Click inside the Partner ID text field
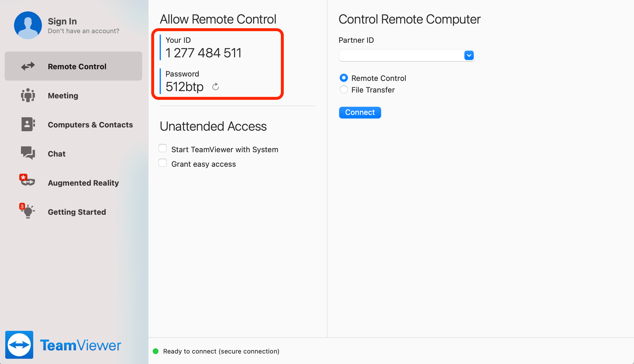Image resolution: width=634 pixels, height=364 pixels. point(401,55)
